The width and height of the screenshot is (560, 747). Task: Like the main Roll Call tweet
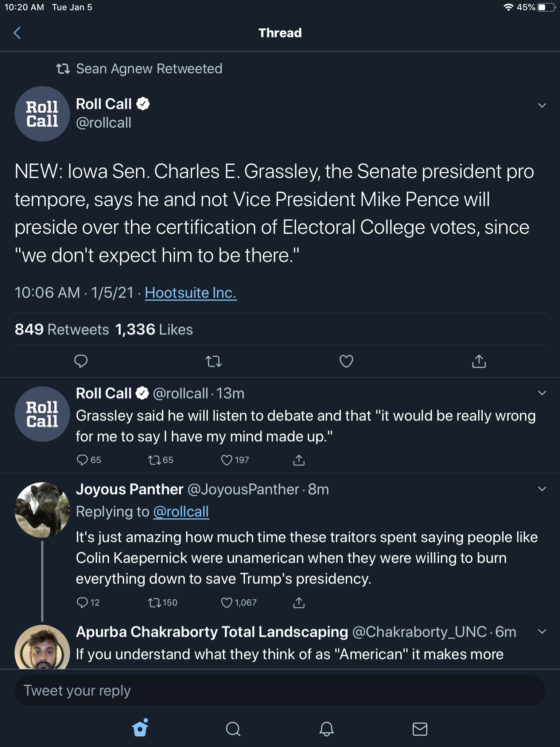(x=346, y=361)
